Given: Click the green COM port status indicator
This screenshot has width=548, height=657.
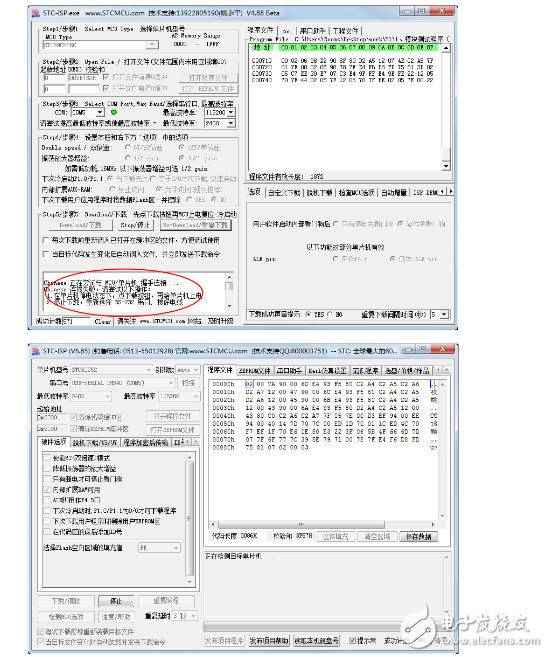Looking at the screenshot, I should click(114, 112).
